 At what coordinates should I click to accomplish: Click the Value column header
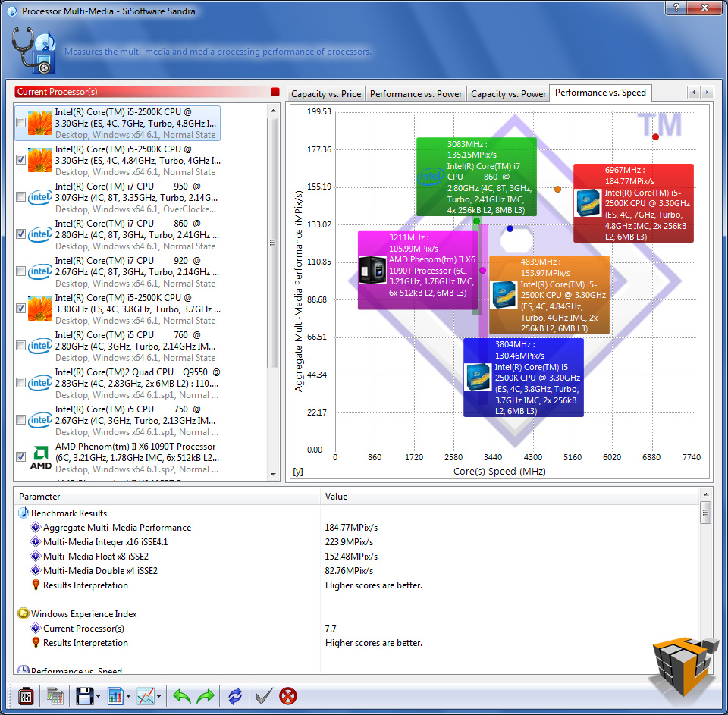[510, 497]
